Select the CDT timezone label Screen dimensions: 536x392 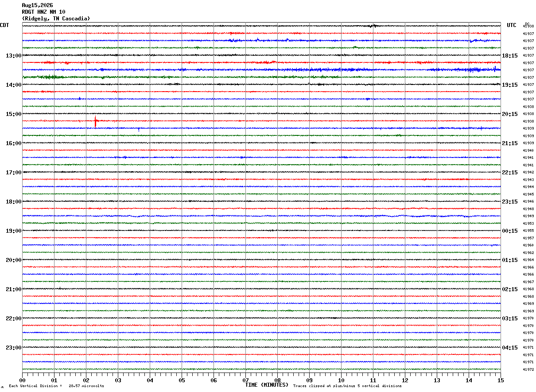pyautogui.click(x=4, y=25)
